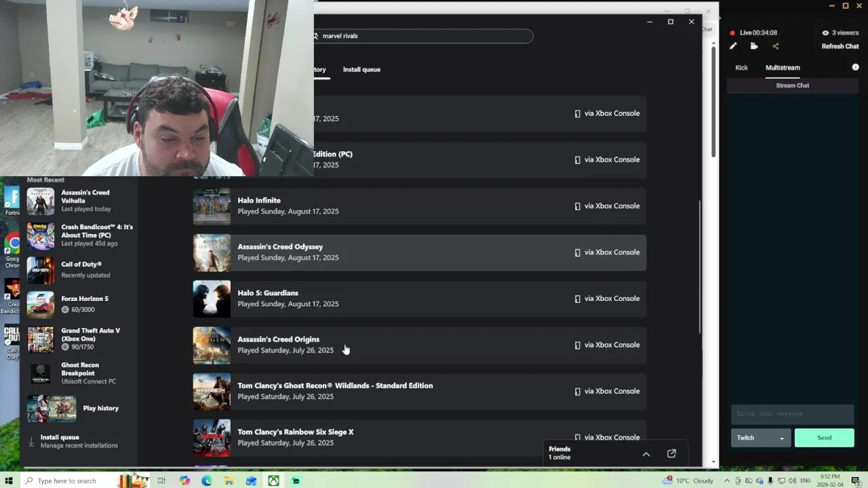This screenshot has width=868, height=488.
Task: Focus the chat message input box
Action: pyautogui.click(x=792, y=413)
